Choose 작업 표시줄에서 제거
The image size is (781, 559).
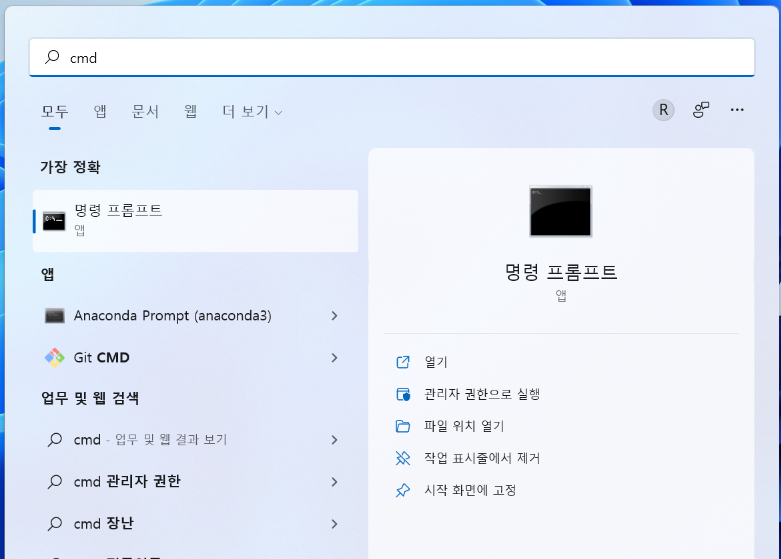[x=482, y=458]
